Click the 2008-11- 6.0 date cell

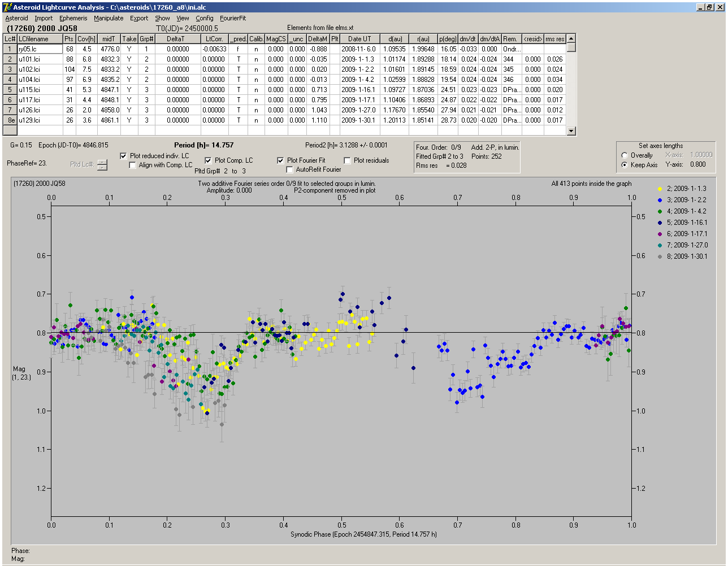[x=359, y=49]
